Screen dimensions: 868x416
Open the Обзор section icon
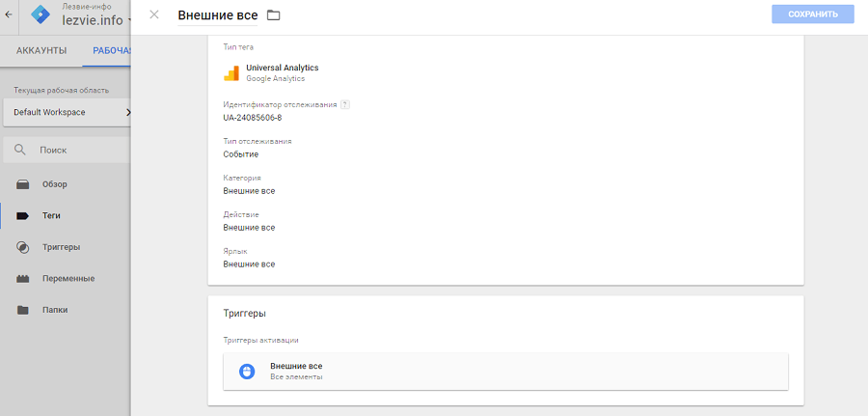tap(23, 184)
